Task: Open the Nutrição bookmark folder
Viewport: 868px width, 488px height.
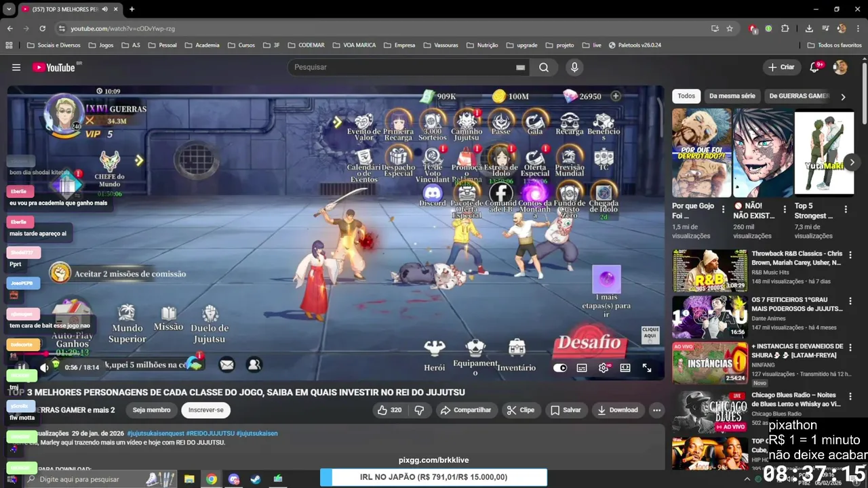Action: [481, 45]
